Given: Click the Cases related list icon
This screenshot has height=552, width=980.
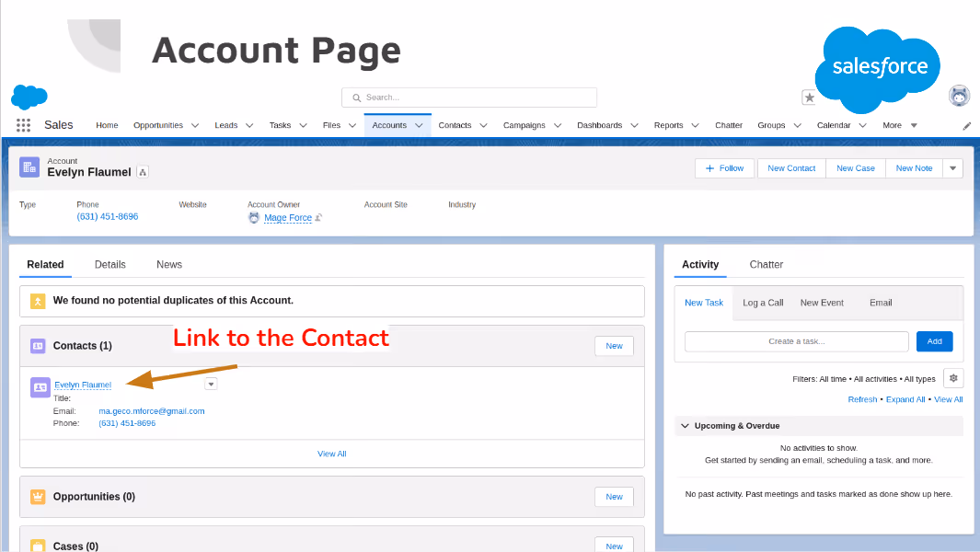Looking at the screenshot, I should (x=38, y=546).
